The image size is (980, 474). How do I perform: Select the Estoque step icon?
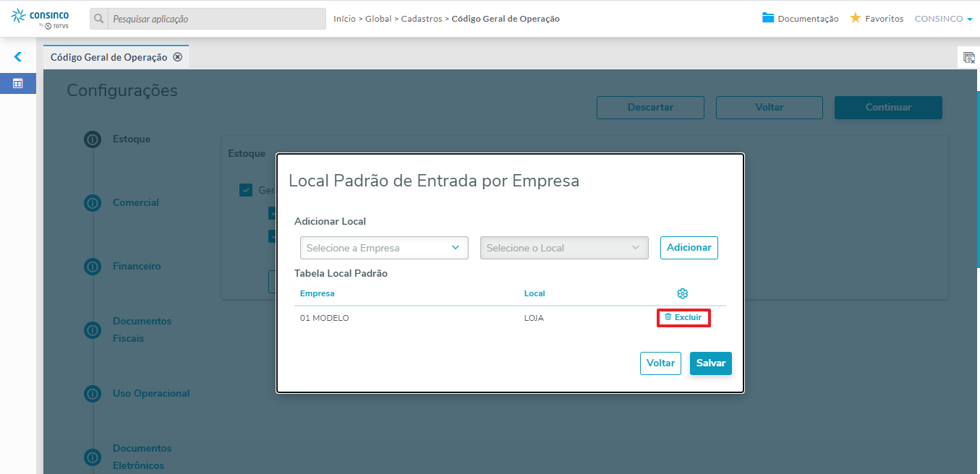93,139
